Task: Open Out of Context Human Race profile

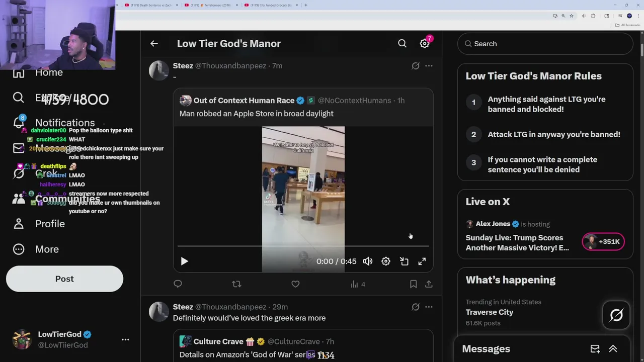Action: point(244,101)
